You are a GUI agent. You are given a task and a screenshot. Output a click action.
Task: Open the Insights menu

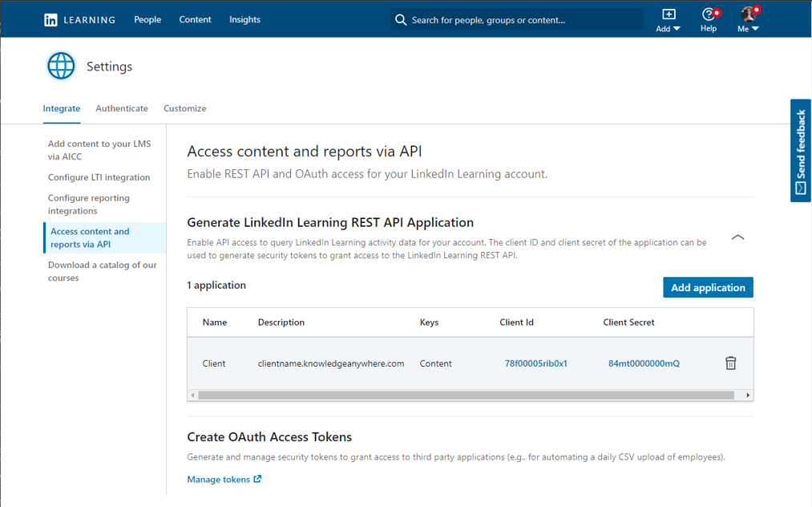(244, 19)
